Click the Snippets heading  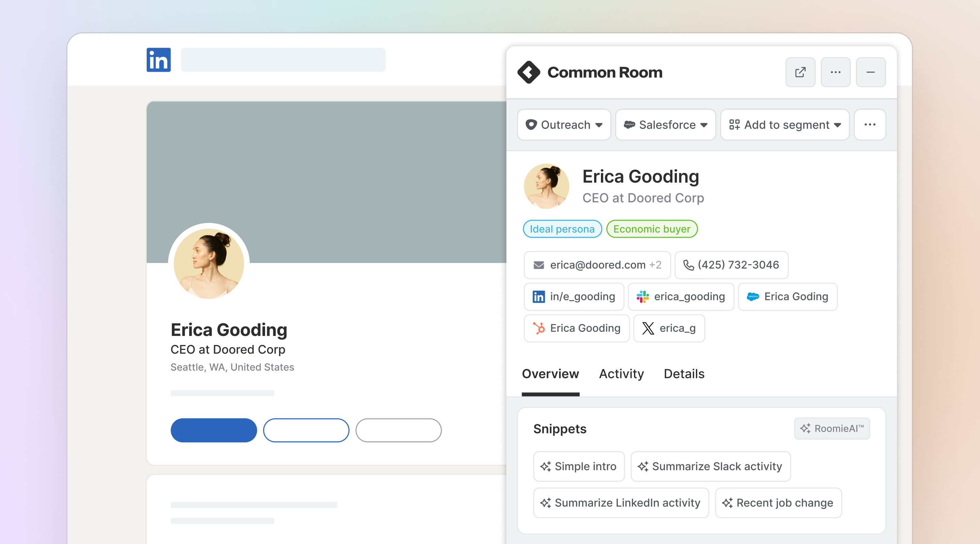coord(560,429)
